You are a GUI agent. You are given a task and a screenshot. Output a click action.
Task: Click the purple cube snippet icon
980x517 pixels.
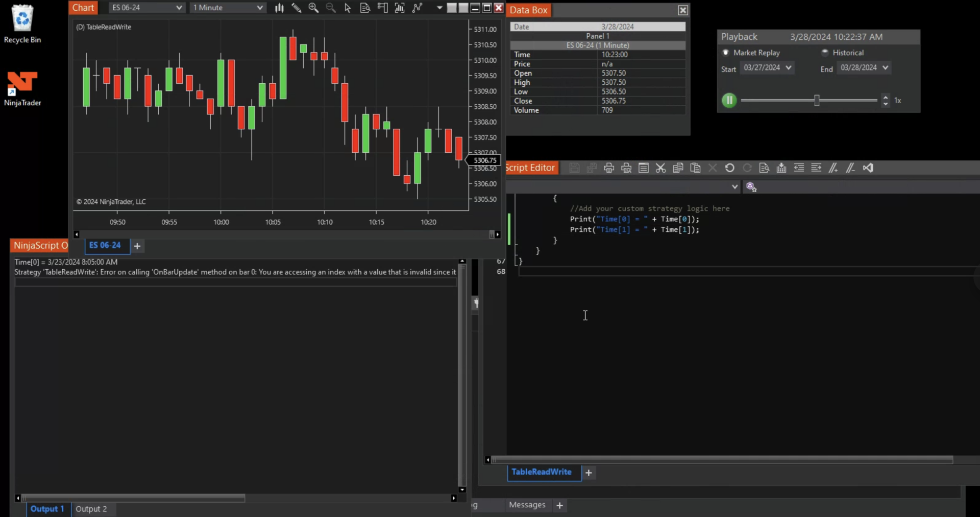click(751, 187)
